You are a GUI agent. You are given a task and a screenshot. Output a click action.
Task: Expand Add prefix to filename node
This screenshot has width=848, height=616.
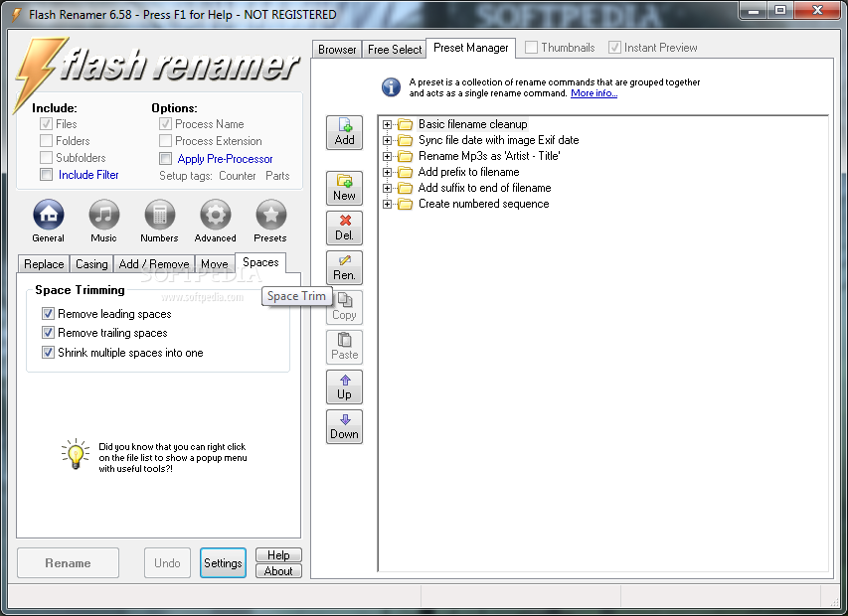point(387,172)
